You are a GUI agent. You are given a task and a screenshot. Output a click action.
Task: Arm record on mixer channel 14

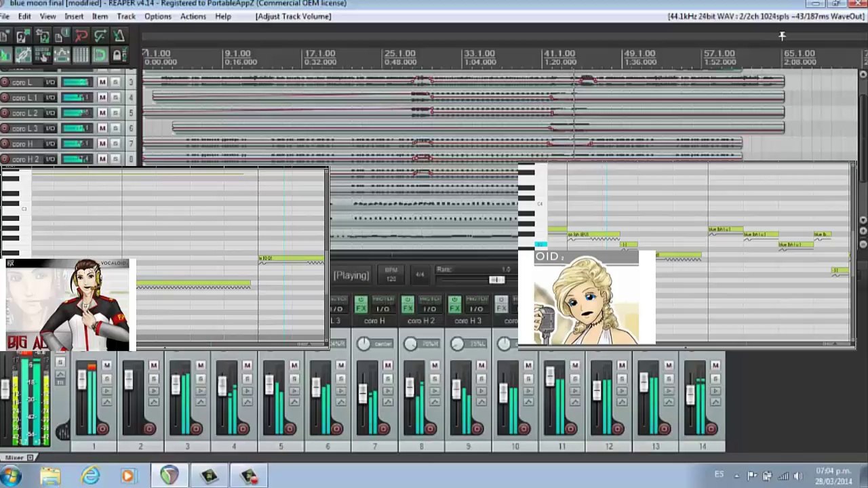click(x=711, y=428)
